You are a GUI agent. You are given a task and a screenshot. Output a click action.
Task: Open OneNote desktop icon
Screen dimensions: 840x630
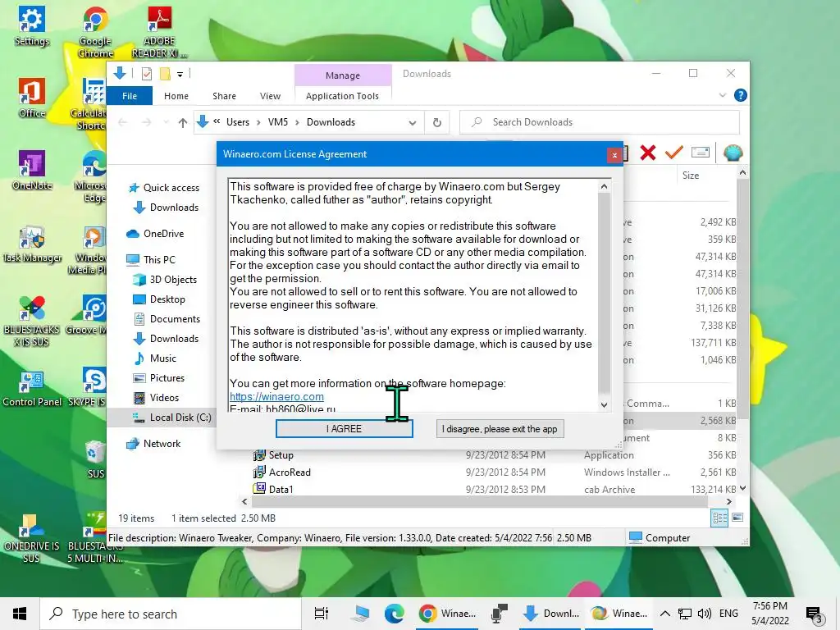(32, 171)
